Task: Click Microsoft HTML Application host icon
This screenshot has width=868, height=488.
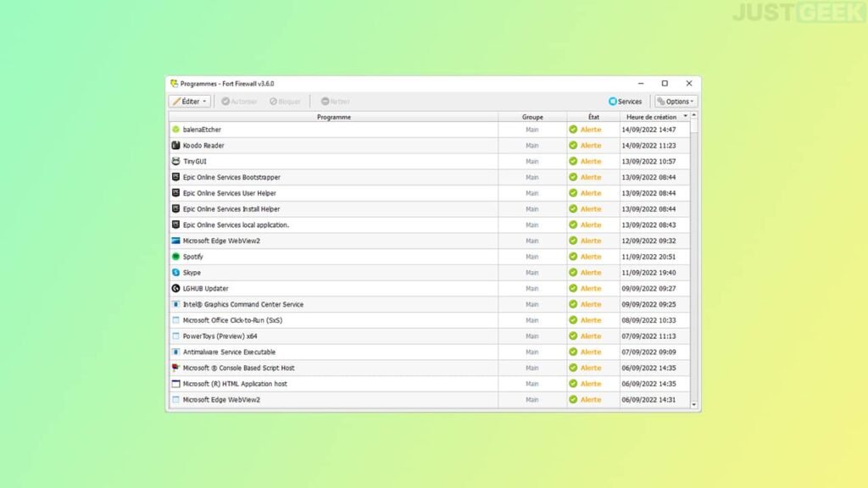Action: (175, 384)
